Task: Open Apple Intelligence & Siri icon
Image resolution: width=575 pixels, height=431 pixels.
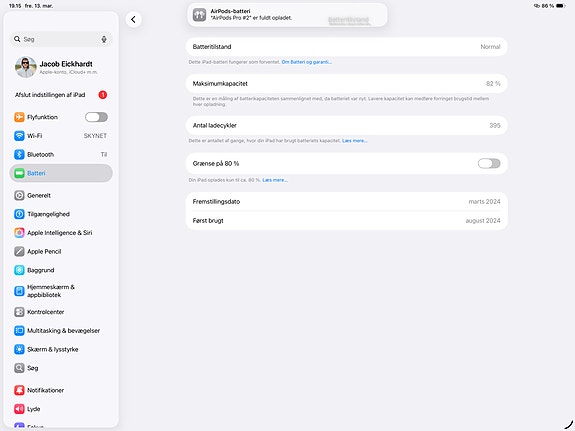Action: [x=19, y=233]
